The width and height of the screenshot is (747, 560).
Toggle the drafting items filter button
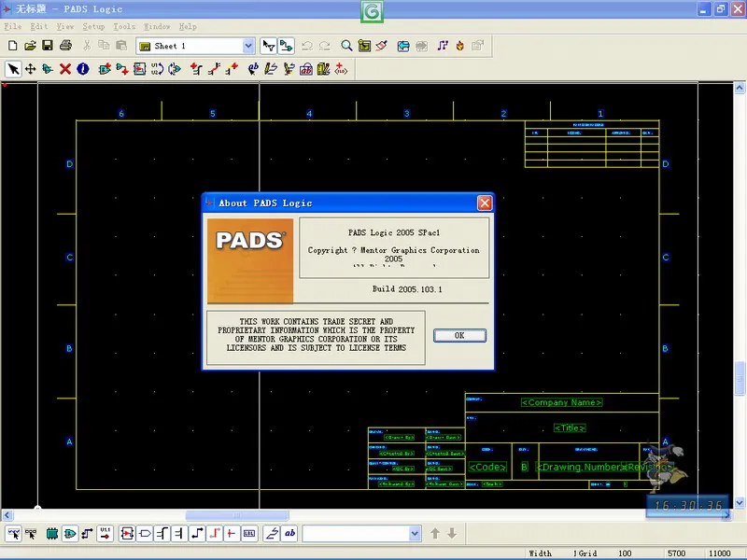272,534
